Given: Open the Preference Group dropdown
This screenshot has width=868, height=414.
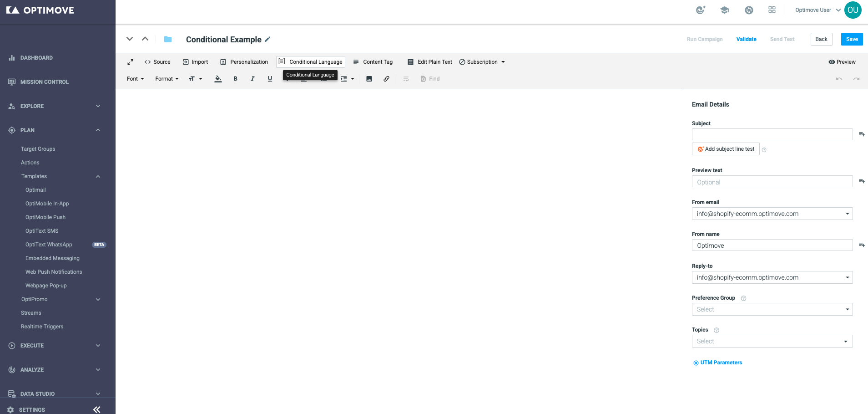Looking at the screenshot, I should [772, 309].
